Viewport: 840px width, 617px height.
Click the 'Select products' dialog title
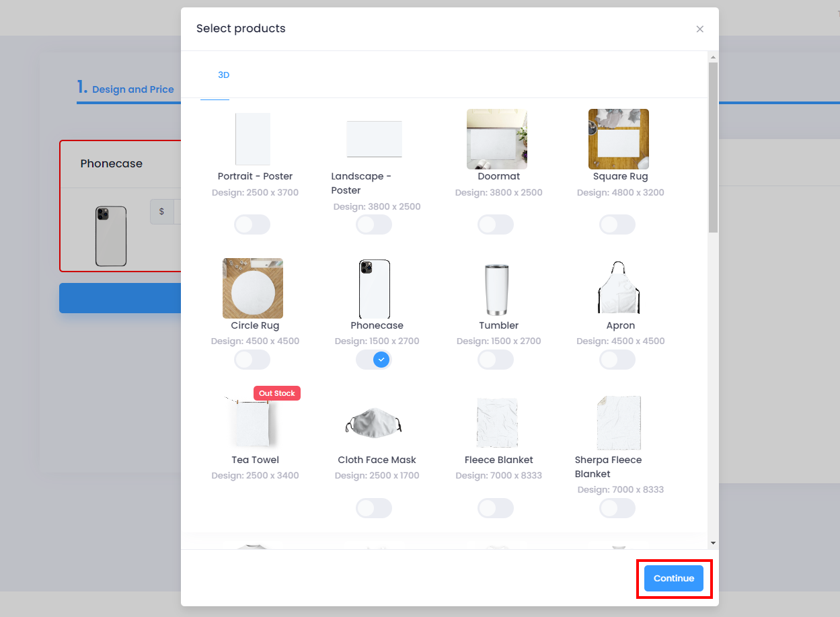241,28
